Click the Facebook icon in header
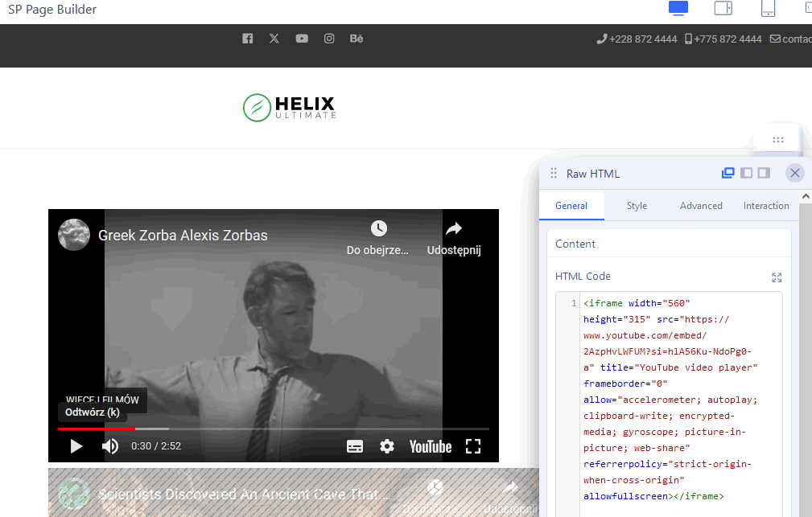812x517 pixels. (247, 39)
